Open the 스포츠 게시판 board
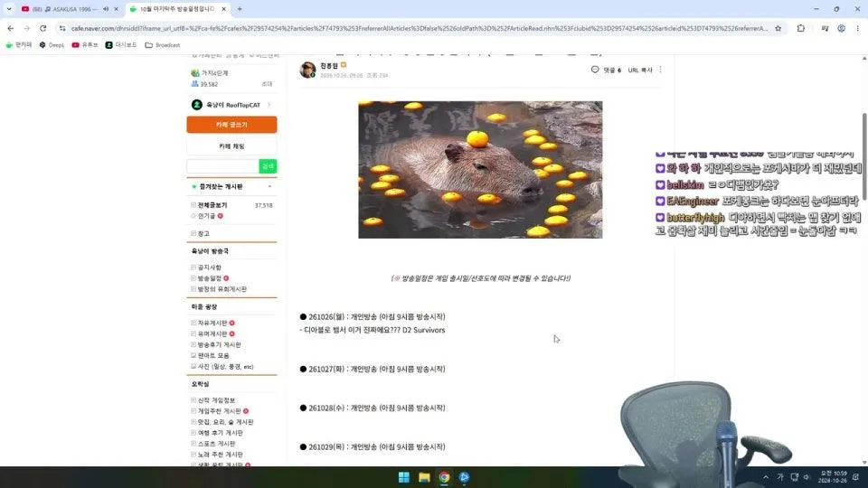The width and height of the screenshot is (868, 488). pyautogui.click(x=216, y=444)
